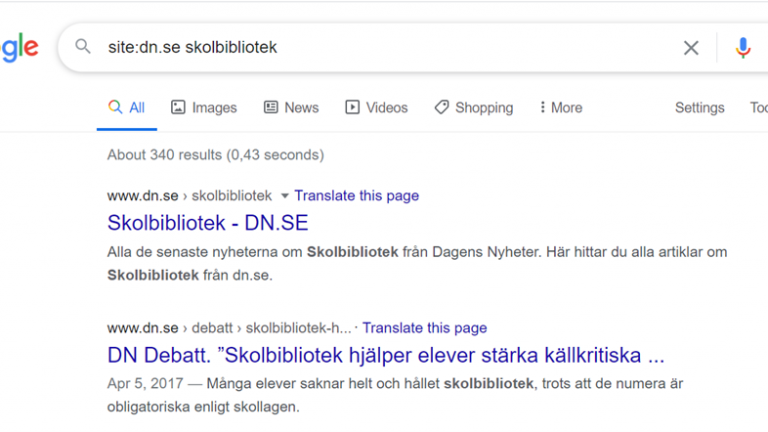Screen dimensions: 768x432
Task: Open the DN Debatt Skolbibliotek hjälper elever result
Action: 386,355
